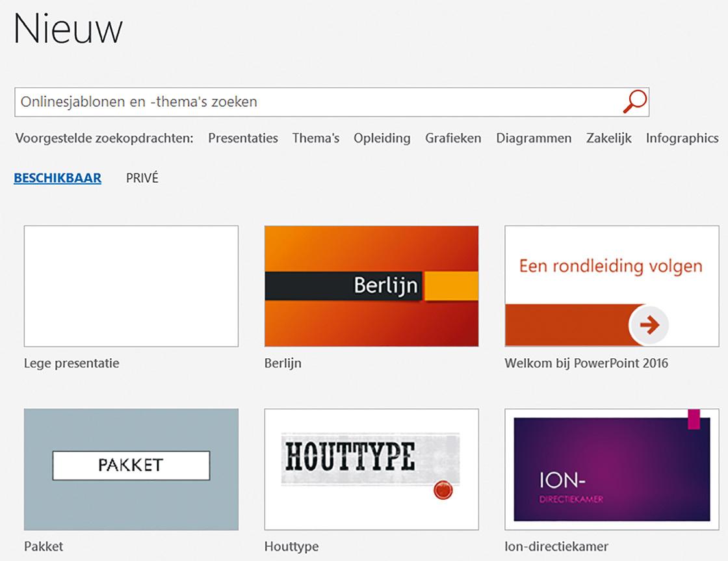
Task: Click the Nieuw page heading
Action: (x=68, y=29)
